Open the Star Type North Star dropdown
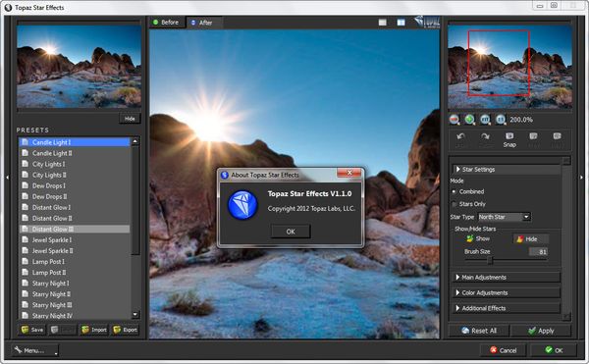Viewport: 589px width, 364px height. (x=505, y=217)
